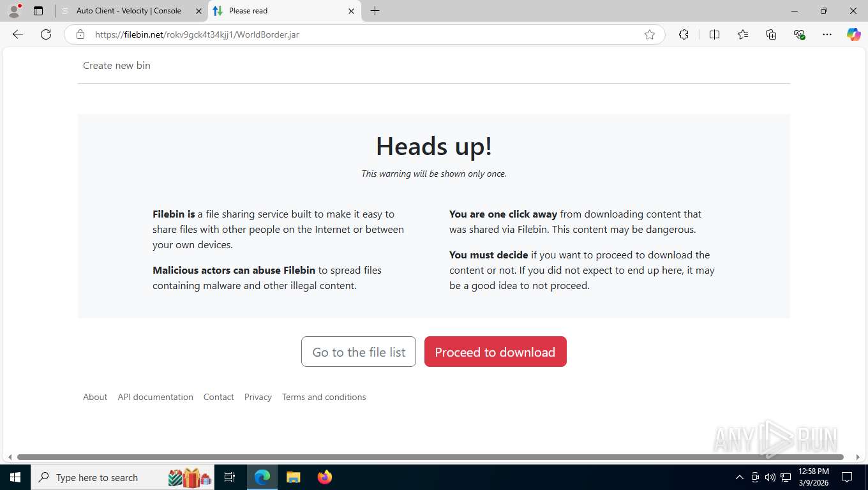868x490 pixels.
Task: Click the filebin.net address bar
Action: point(364,34)
